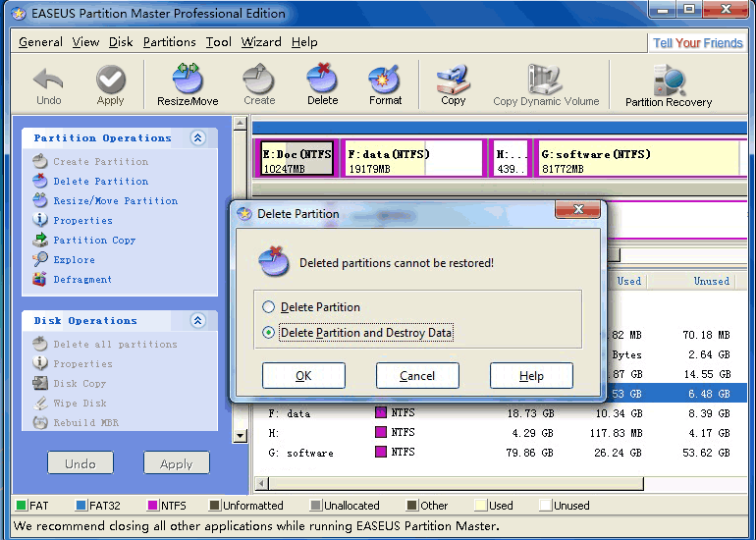Select the G: software partition block

coord(639,158)
